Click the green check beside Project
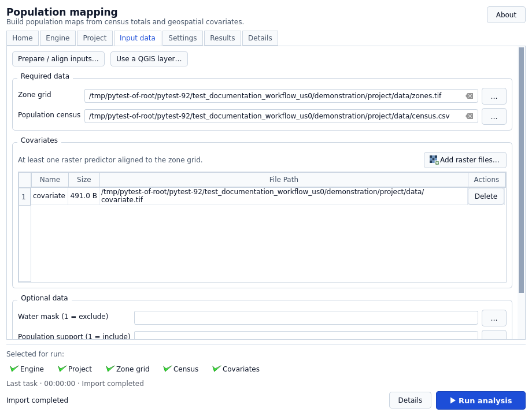The image size is (532, 416). 62,369
